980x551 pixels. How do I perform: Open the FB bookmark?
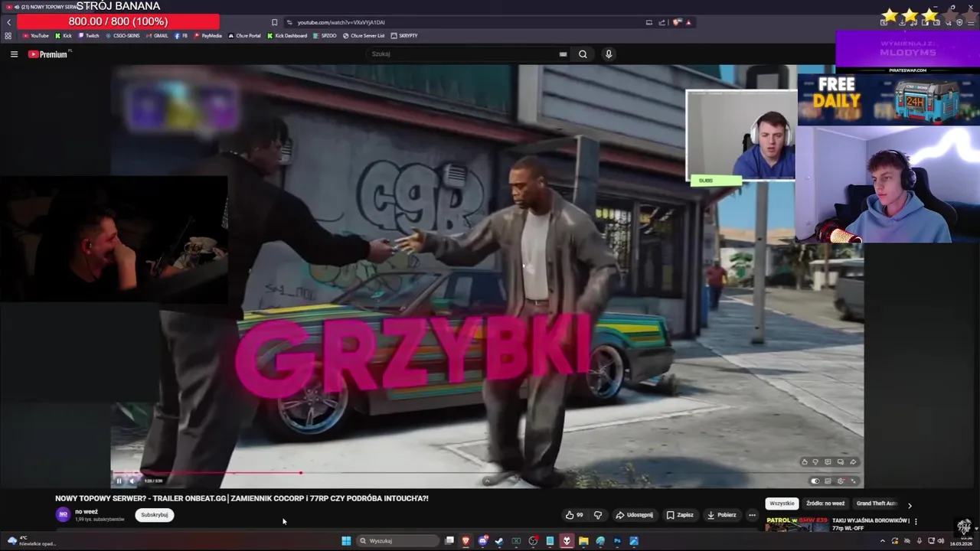[x=181, y=36]
